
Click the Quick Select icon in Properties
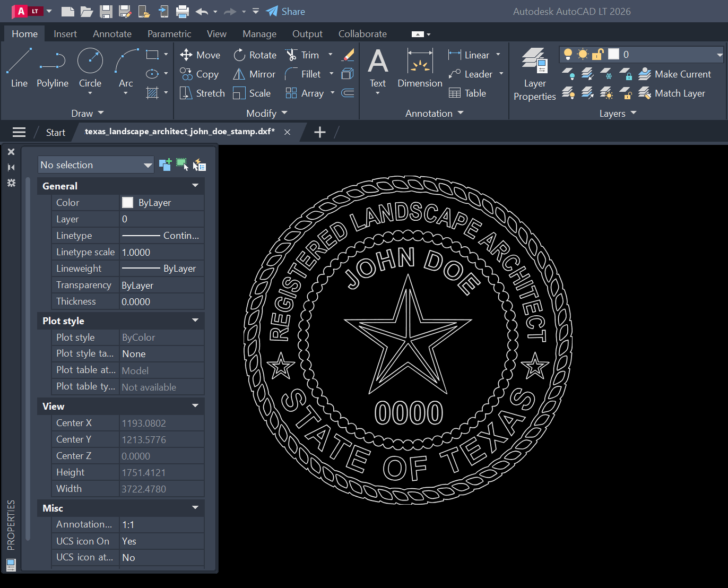[200, 165]
